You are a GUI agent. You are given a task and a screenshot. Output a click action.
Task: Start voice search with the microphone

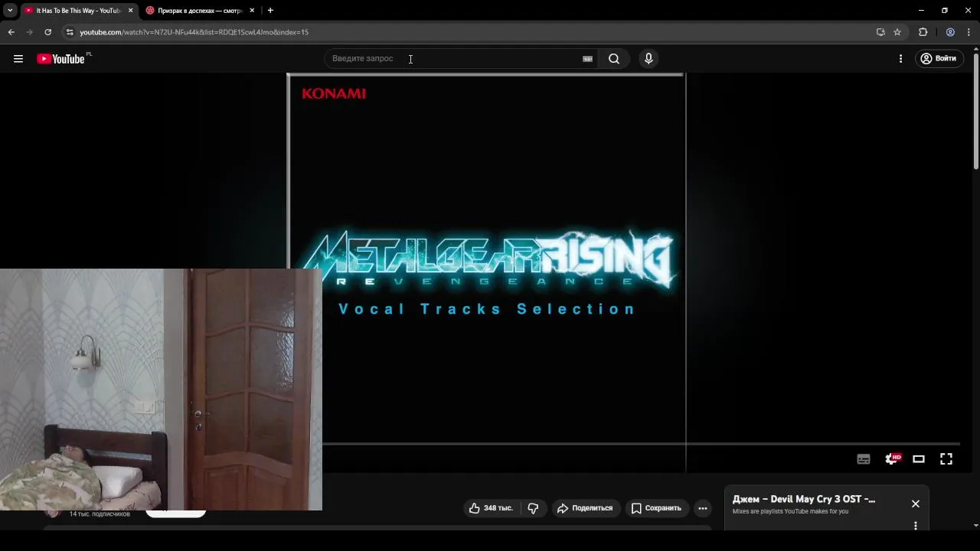pos(648,59)
